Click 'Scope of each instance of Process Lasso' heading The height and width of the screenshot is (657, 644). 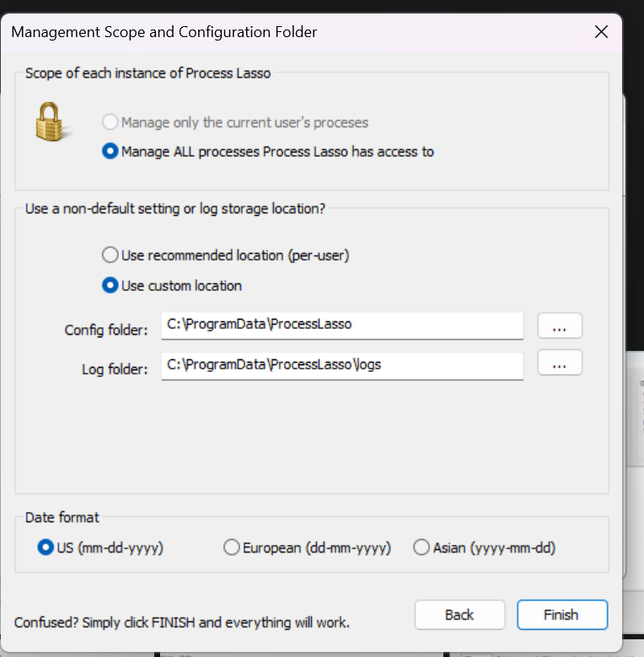(148, 73)
